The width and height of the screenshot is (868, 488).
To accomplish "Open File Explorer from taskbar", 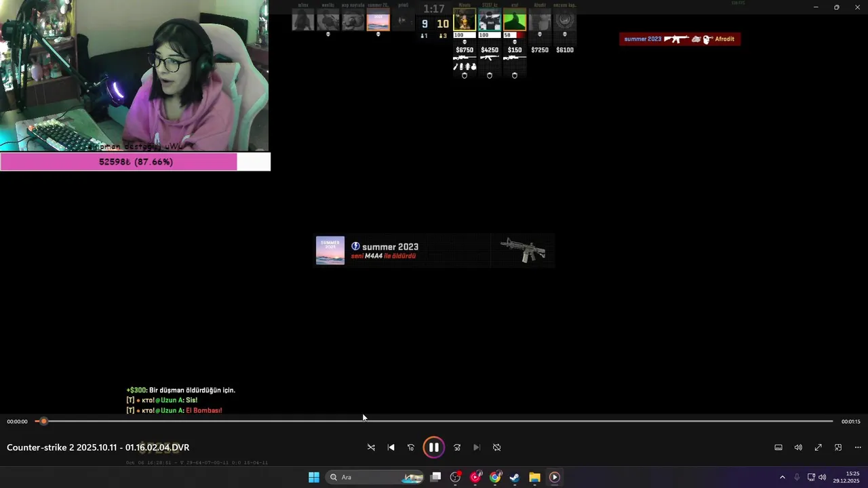I will coord(534,477).
